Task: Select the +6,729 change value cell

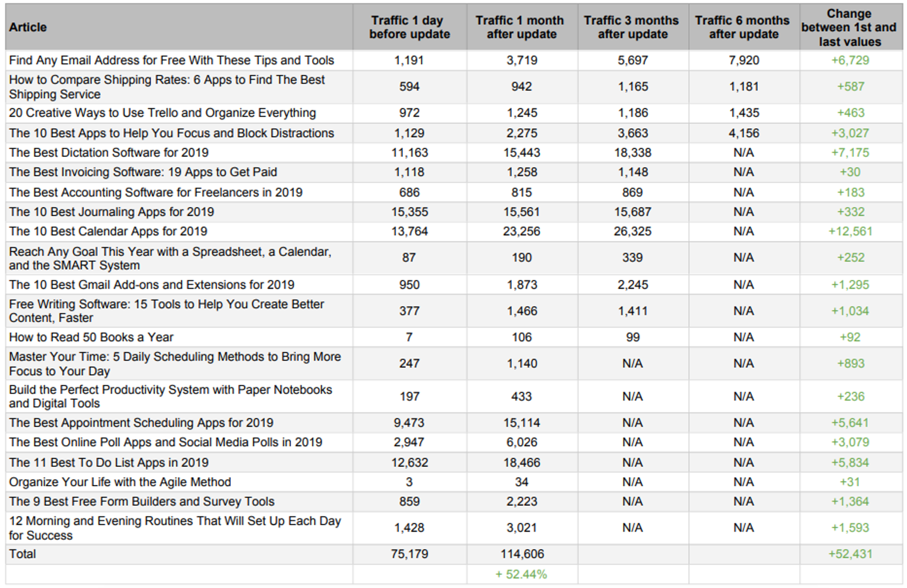Action: tap(850, 60)
